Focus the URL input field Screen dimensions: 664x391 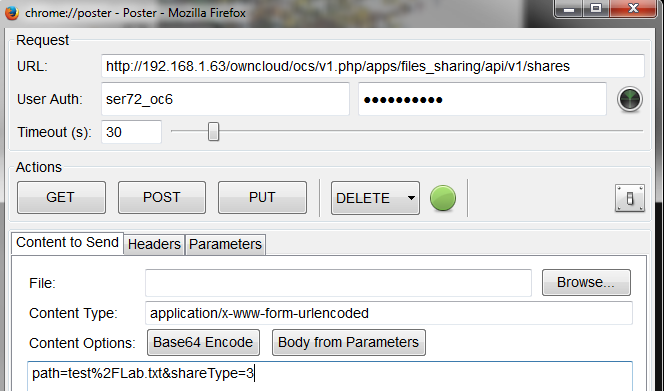pyautogui.click(x=373, y=66)
